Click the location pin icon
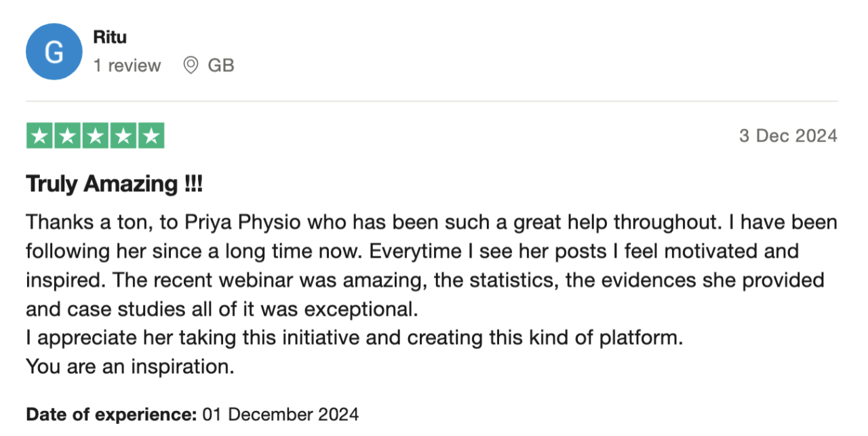Screen dimensions: 868x436 (x=191, y=65)
